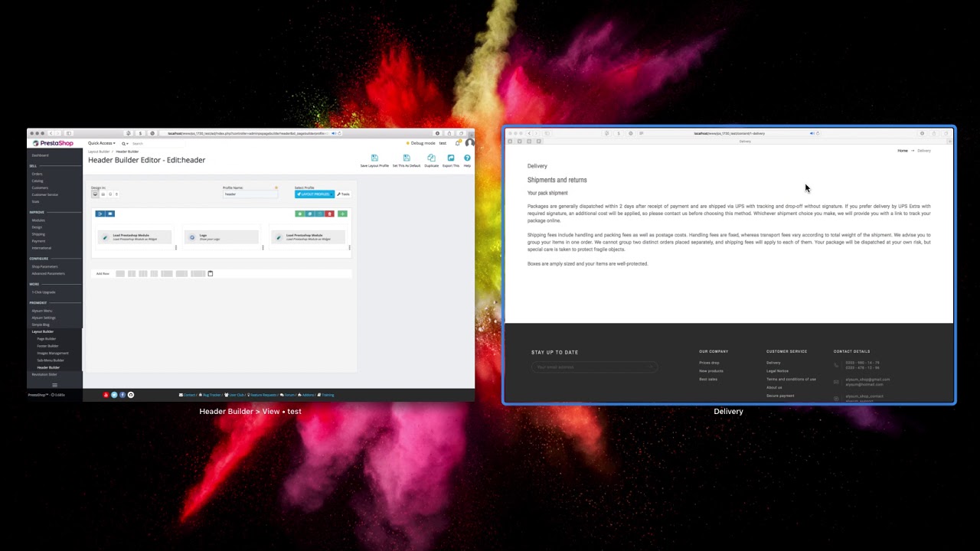Click the address bar in Delivery window
980x551 pixels.
pyautogui.click(x=727, y=133)
